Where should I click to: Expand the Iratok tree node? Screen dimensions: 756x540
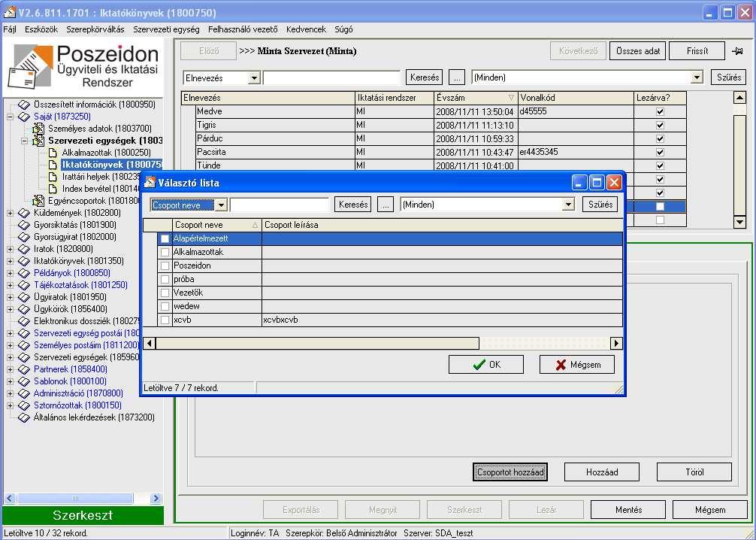(10, 249)
